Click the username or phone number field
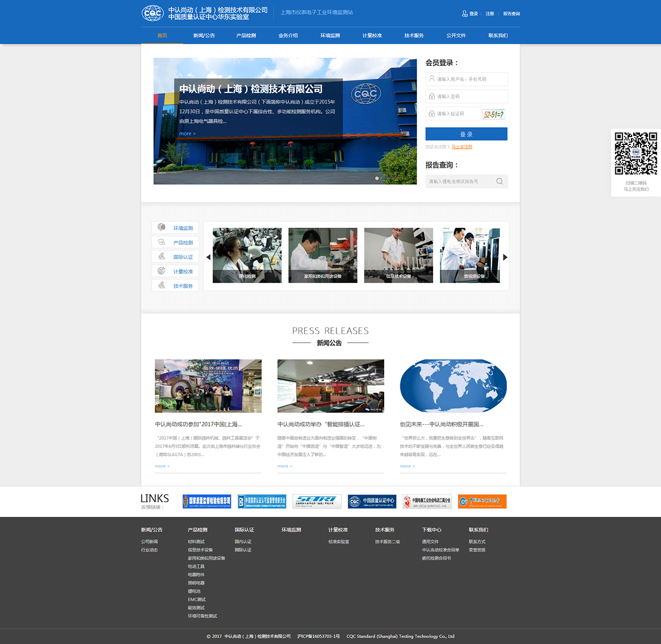Screen dimensions: 661x644 466,79
